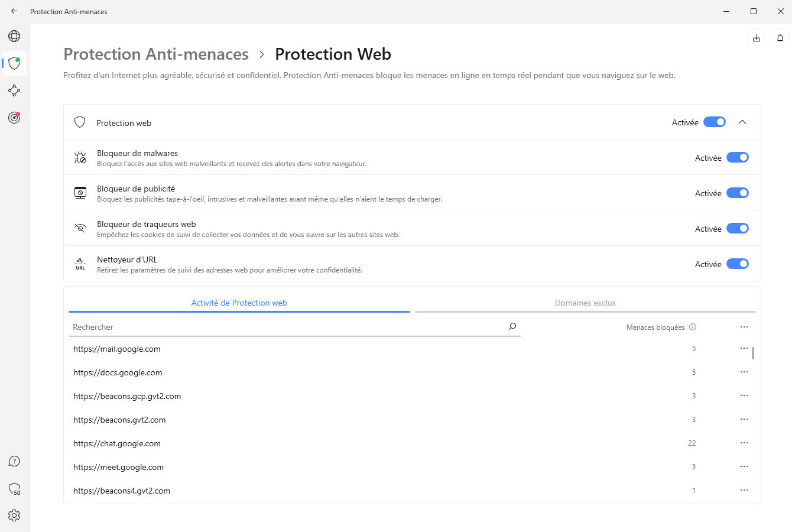The height and width of the screenshot is (532, 792).
Task: Open the three-dot menu in the Menaces bloquées header
Action: [744, 327]
